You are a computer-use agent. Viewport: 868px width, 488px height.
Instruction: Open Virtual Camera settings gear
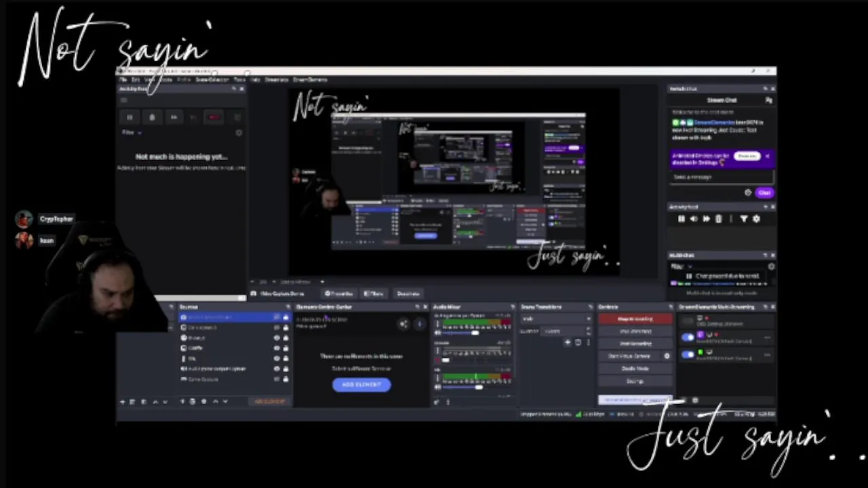(x=667, y=356)
